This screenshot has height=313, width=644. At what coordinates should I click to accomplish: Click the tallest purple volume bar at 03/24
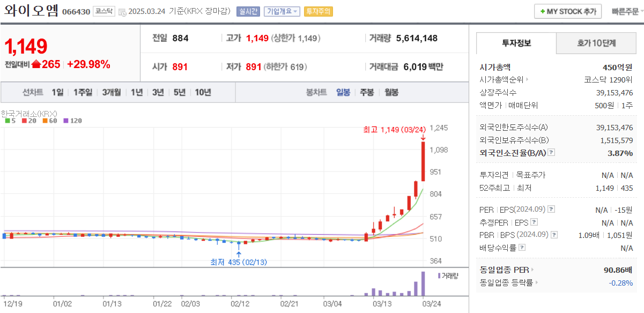(423, 284)
